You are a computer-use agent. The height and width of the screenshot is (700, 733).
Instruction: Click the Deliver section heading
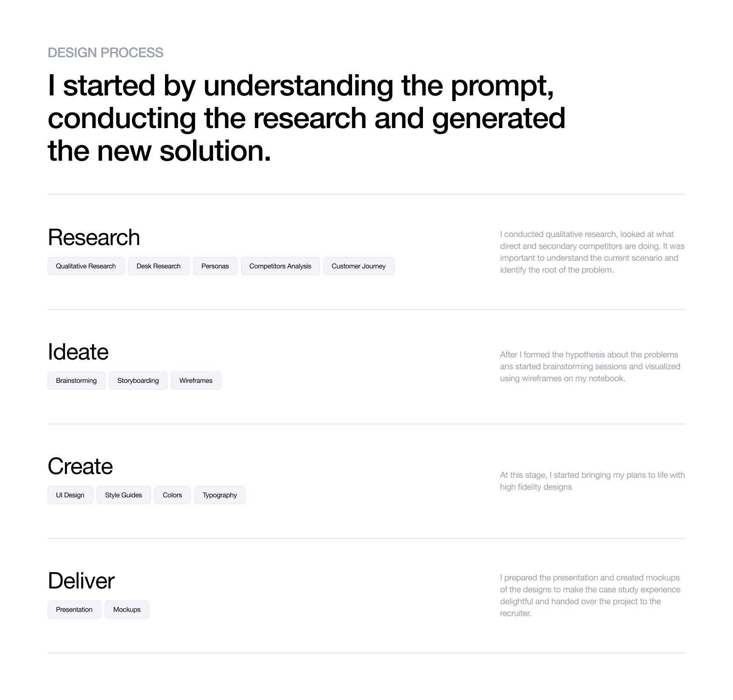coord(81,581)
